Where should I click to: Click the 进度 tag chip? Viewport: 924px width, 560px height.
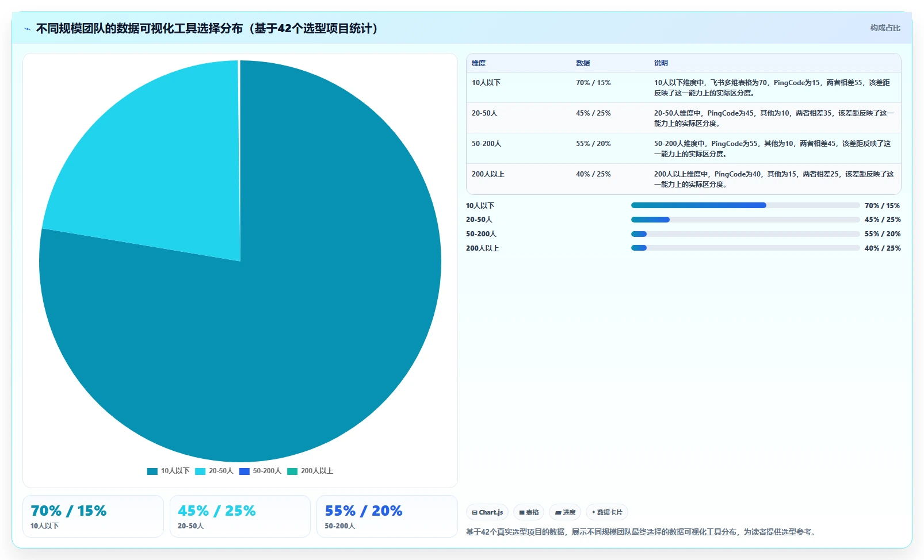coord(565,512)
